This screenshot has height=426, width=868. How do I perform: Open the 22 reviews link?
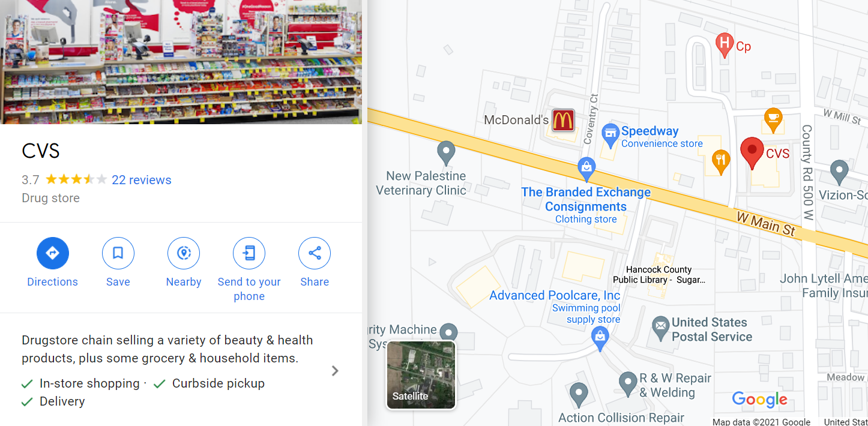click(x=142, y=180)
